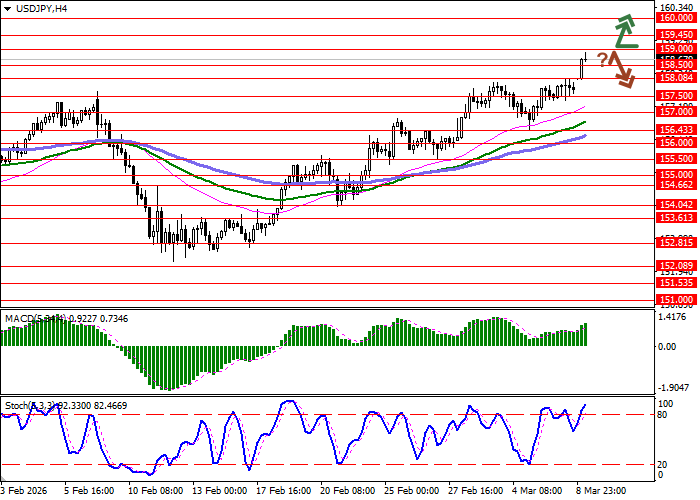Select the 155.500 price level label
Screen dimensions: 700x500
pos(676,159)
